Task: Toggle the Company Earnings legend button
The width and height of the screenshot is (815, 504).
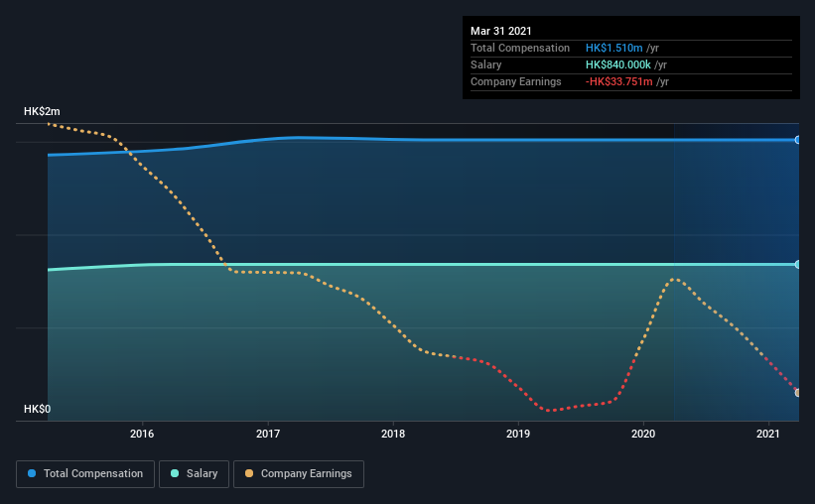Action: 299,474
